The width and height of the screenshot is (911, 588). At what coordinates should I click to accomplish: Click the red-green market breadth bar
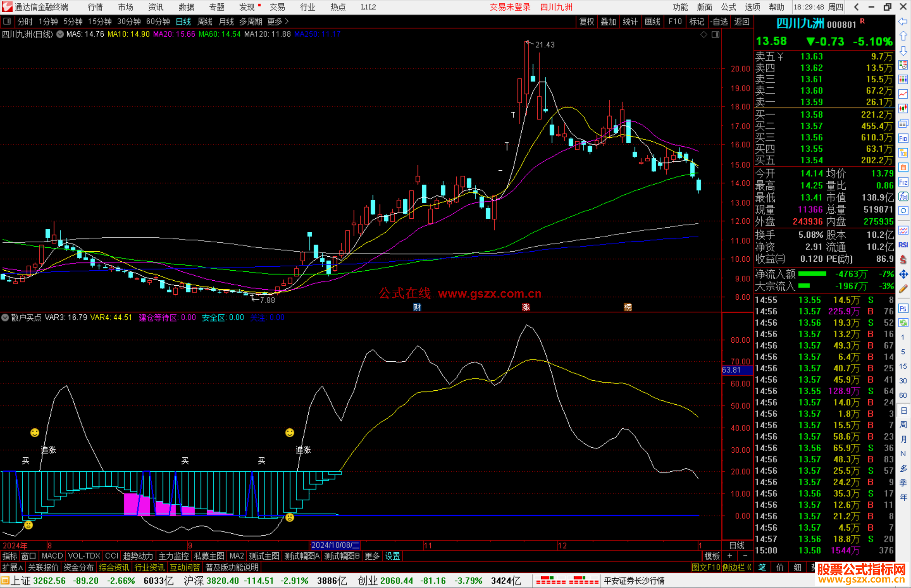tap(567, 580)
